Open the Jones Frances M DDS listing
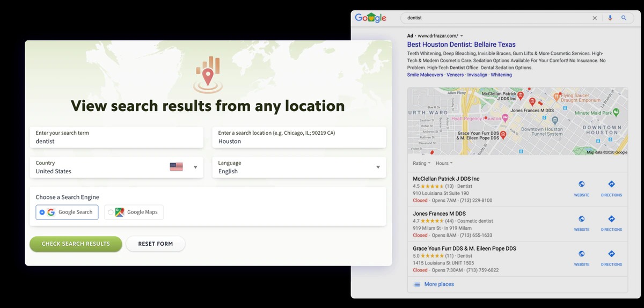The height and width of the screenshot is (308, 644). (x=439, y=214)
